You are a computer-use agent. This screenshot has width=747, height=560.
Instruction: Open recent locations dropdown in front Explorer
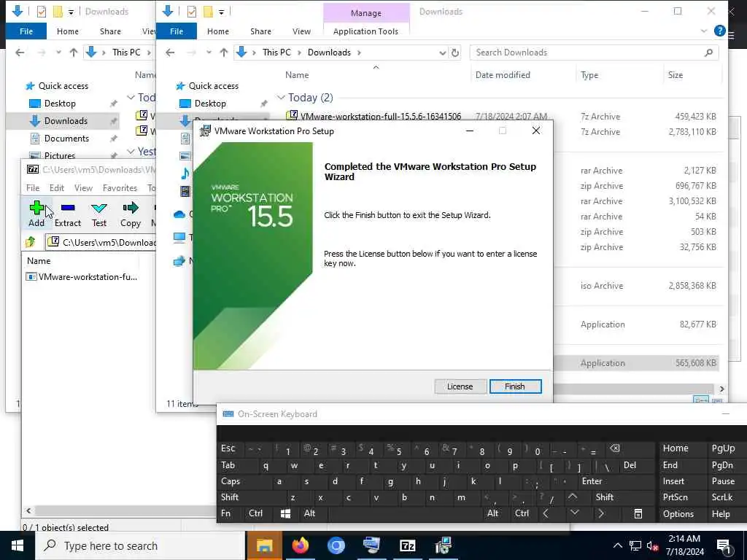pos(209,52)
